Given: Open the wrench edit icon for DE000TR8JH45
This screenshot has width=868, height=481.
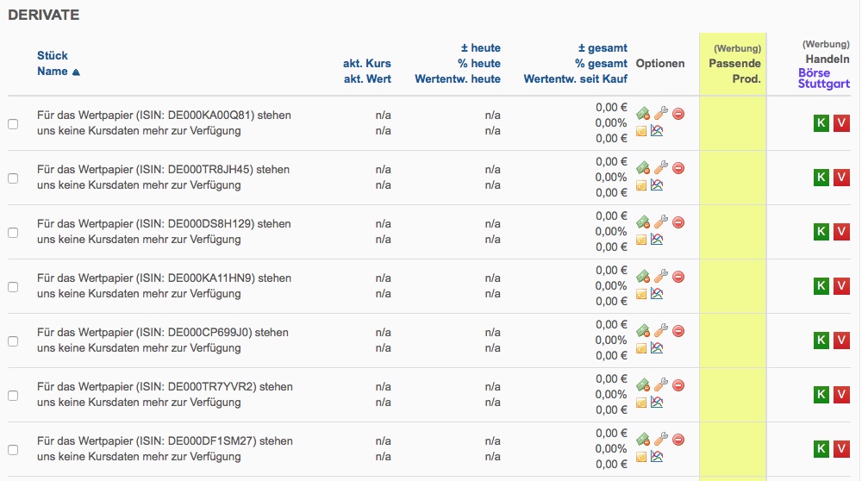Looking at the screenshot, I should point(661,168).
